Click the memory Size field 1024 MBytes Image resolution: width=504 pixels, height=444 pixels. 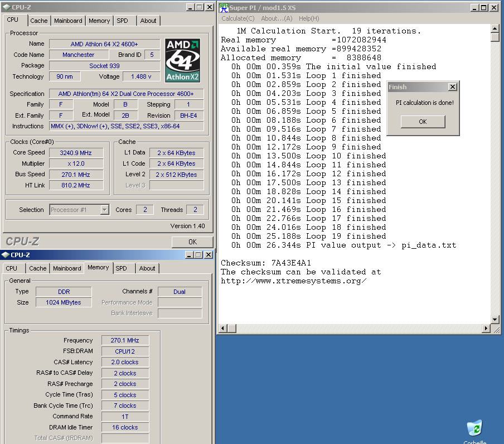(x=64, y=302)
